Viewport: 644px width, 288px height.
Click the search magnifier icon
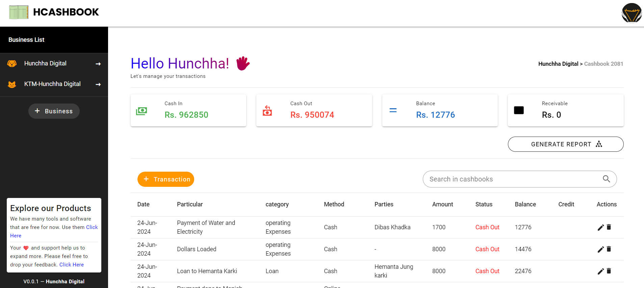607,179
